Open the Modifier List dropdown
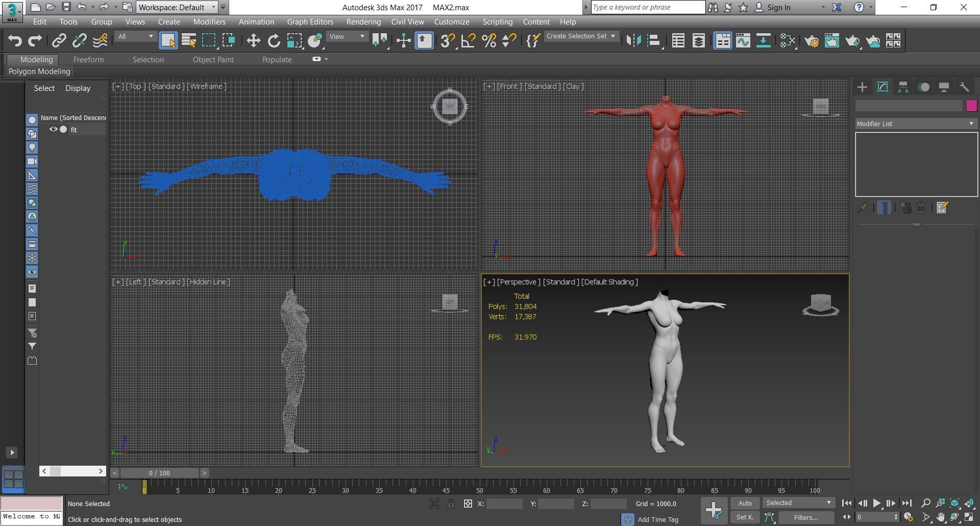Image resolution: width=980 pixels, height=526 pixels. pyautogui.click(x=916, y=124)
